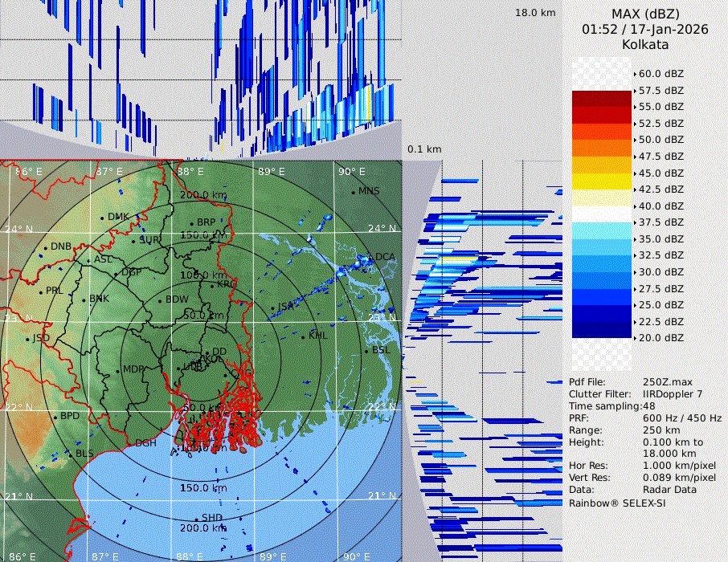
Task: Select the BDW station marker
Action: click(x=161, y=300)
